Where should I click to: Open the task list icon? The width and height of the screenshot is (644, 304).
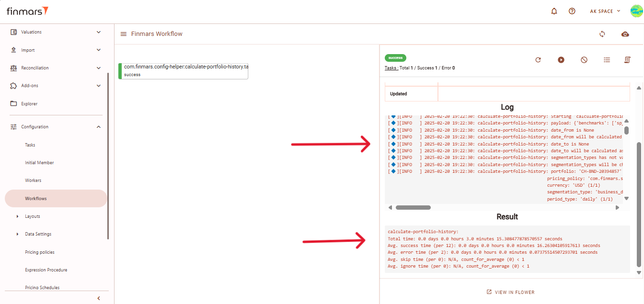(x=607, y=60)
